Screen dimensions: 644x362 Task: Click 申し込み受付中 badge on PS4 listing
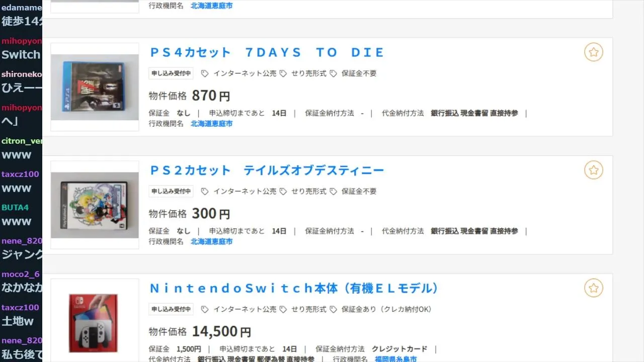[x=171, y=73]
